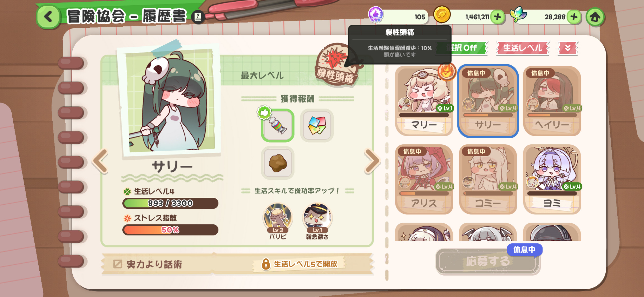
Task: Select the colored cards reward item
Action: [x=317, y=125]
